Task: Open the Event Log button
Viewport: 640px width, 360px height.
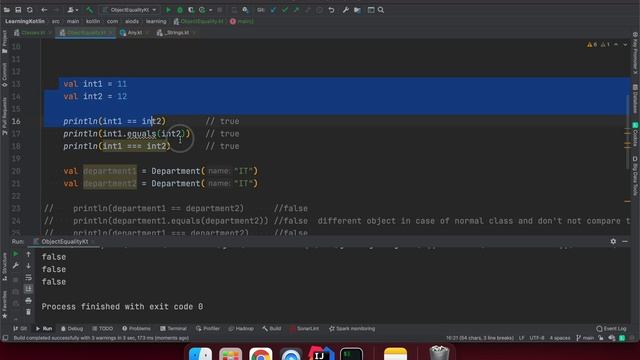Action: (611, 329)
